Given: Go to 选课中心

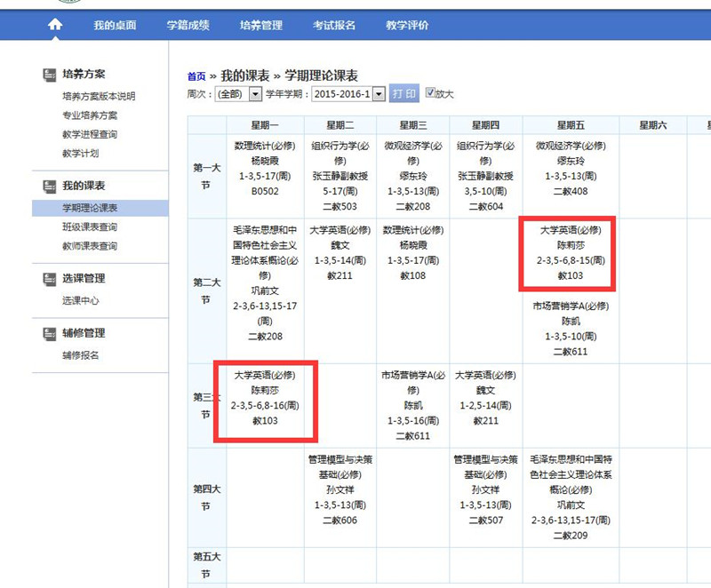Looking at the screenshot, I should [80, 301].
